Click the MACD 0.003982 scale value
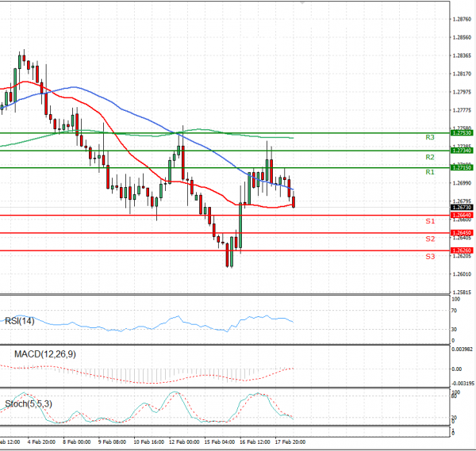The image size is (476, 451). click(462, 349)
